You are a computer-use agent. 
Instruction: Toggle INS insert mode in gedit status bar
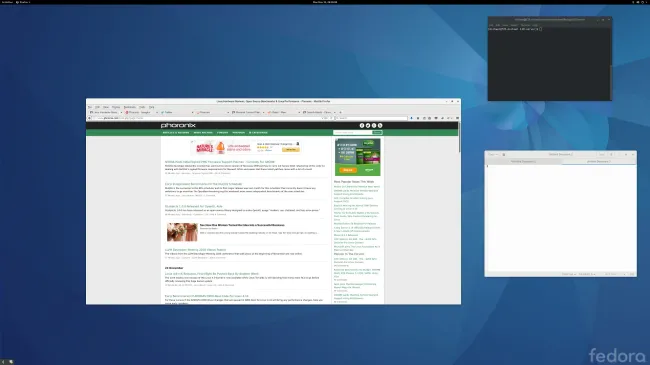(632, 274)
